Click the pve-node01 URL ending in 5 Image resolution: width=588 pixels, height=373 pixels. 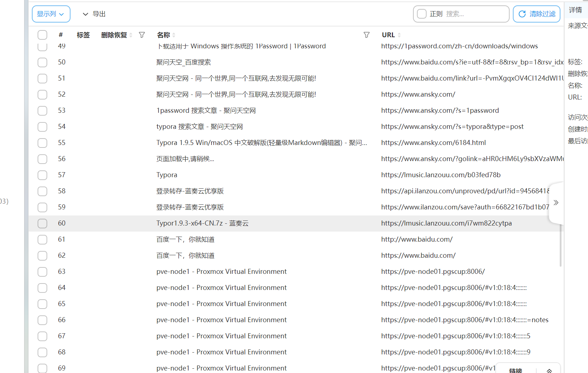[456, 336]
